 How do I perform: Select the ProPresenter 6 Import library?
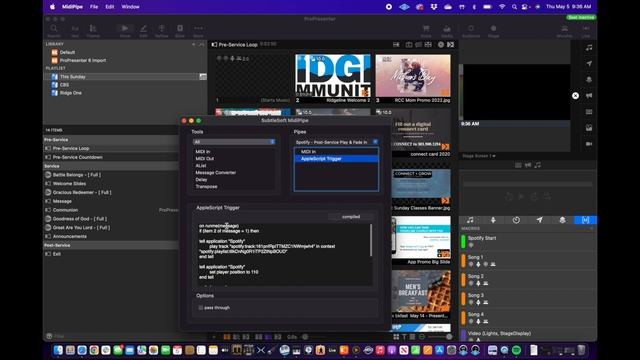tap(82, 60)
